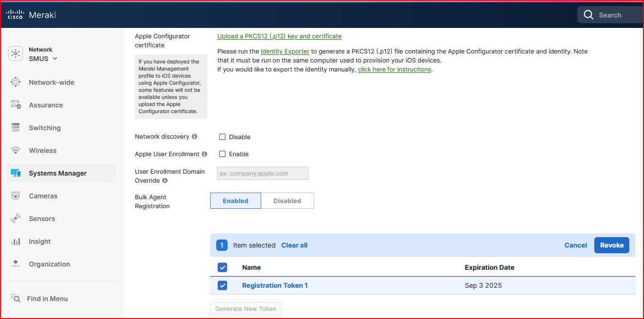Click the Sep 3 2025 expiration cell
Screen dimensions: 644x319
(x=483, y=285)
